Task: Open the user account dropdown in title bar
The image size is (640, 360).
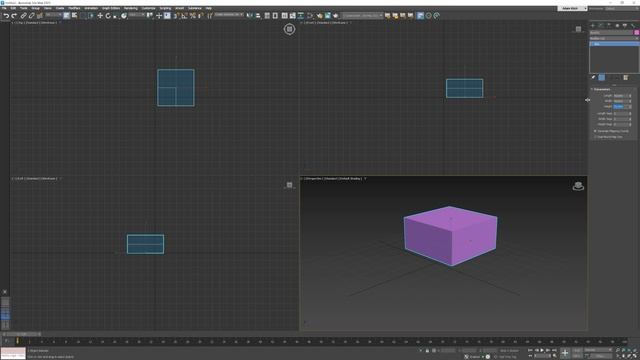Action: 572,8
